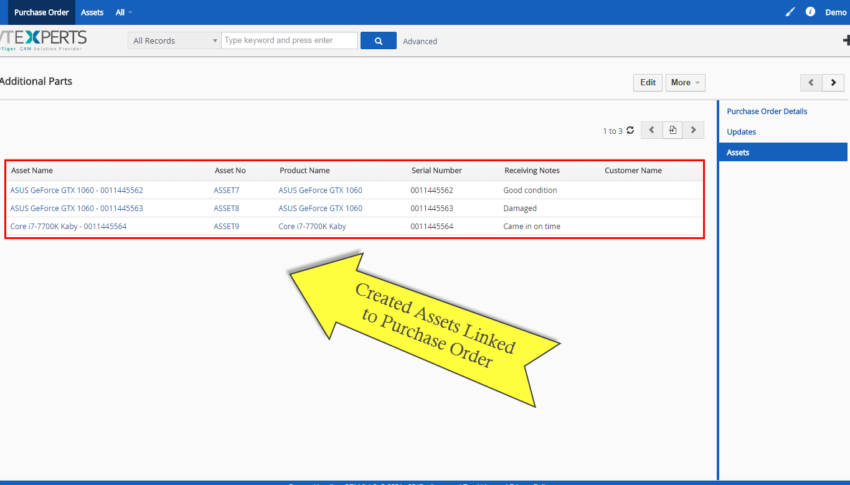Open Purchase Order Details side tab
This screenshot has width=850, height=485.
tap(767, 111)
